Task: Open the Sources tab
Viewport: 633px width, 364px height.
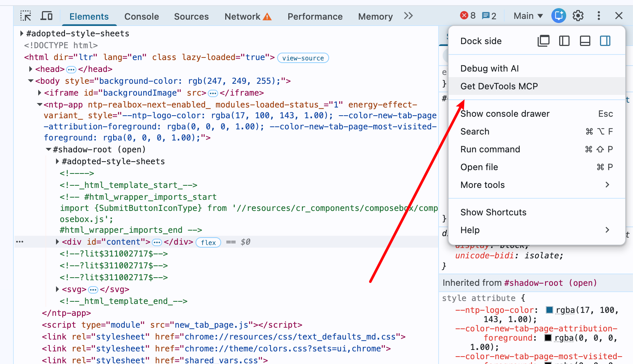Action: (191, 17)
